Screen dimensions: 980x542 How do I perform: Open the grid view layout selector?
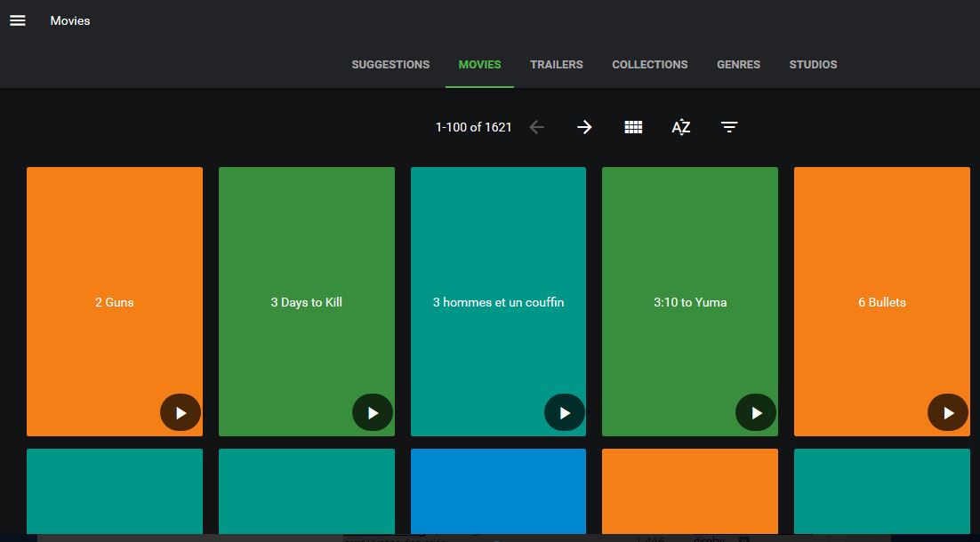click(633, 127)
